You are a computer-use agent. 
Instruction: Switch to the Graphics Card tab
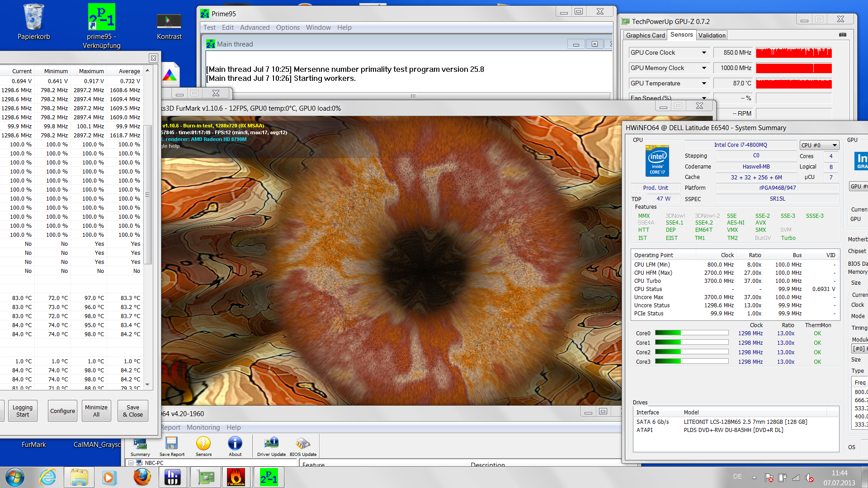pos(645,35)
